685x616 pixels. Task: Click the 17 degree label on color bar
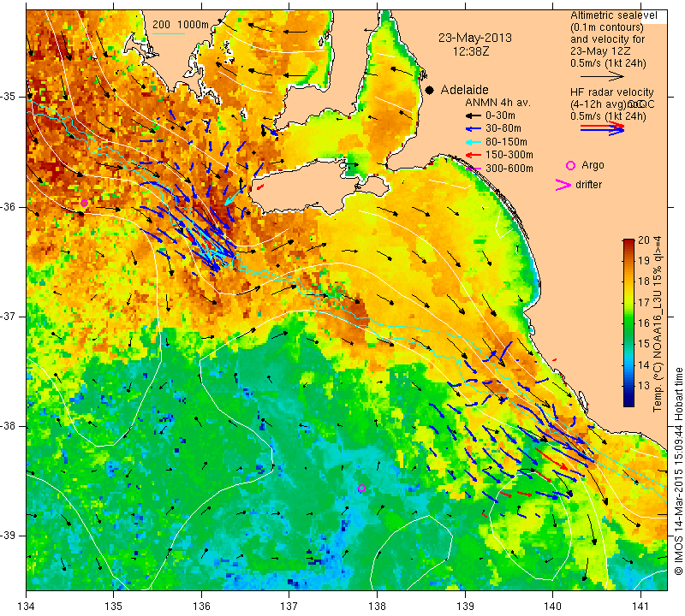tap(644, 302)
